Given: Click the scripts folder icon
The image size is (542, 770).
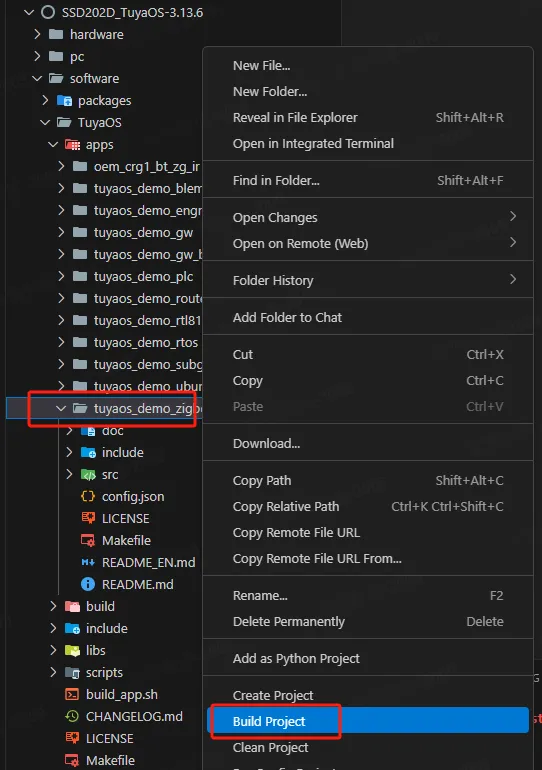Looking at the screenshot, I should click(72, 673).
